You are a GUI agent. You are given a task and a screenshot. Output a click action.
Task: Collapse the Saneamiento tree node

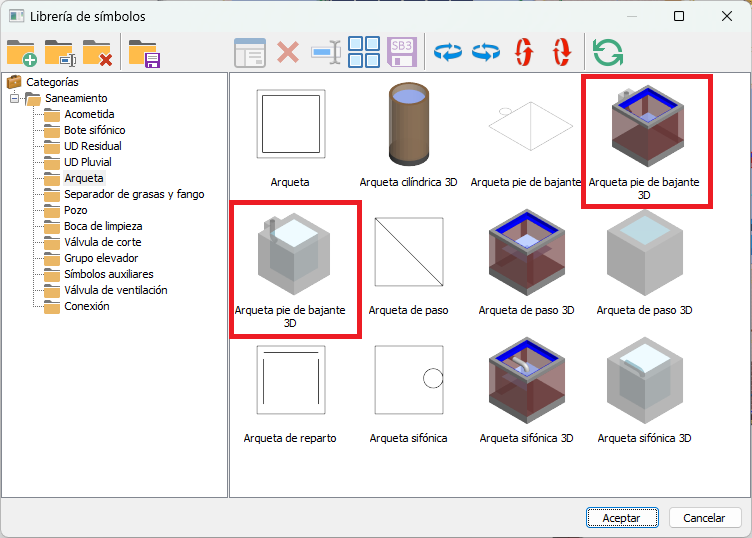tap(14, 98)
